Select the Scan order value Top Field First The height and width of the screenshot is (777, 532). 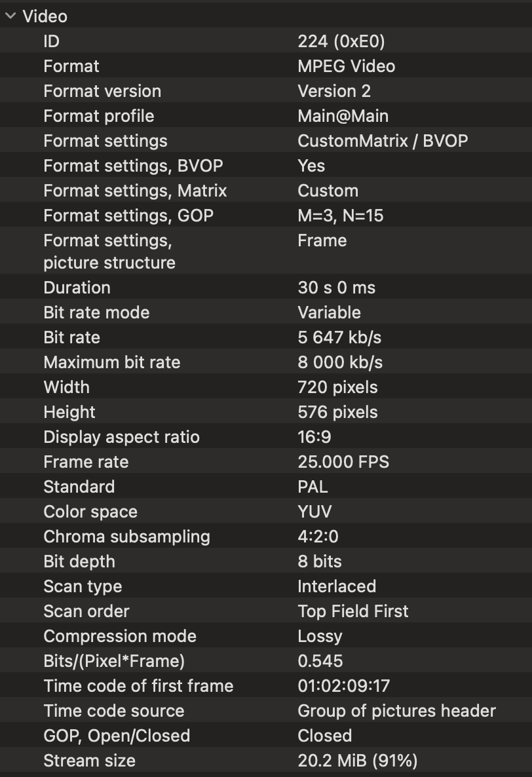pyautogui.click(x=352, y=611)
